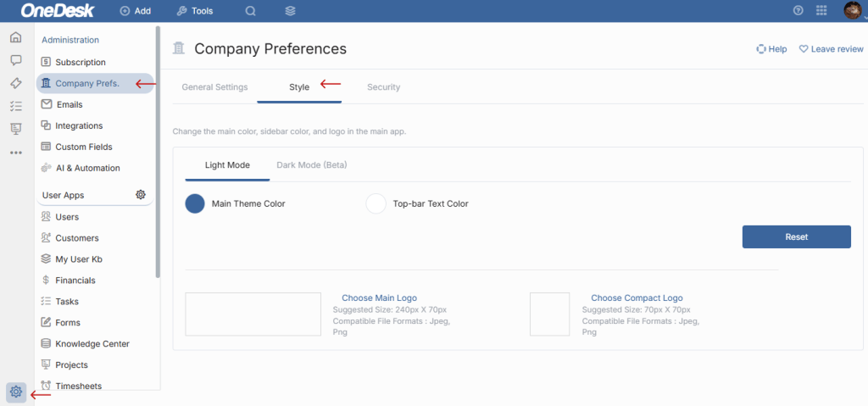The image size is (868, 406).
Task: Open the home icon in left rail
Action: (15, 37)
